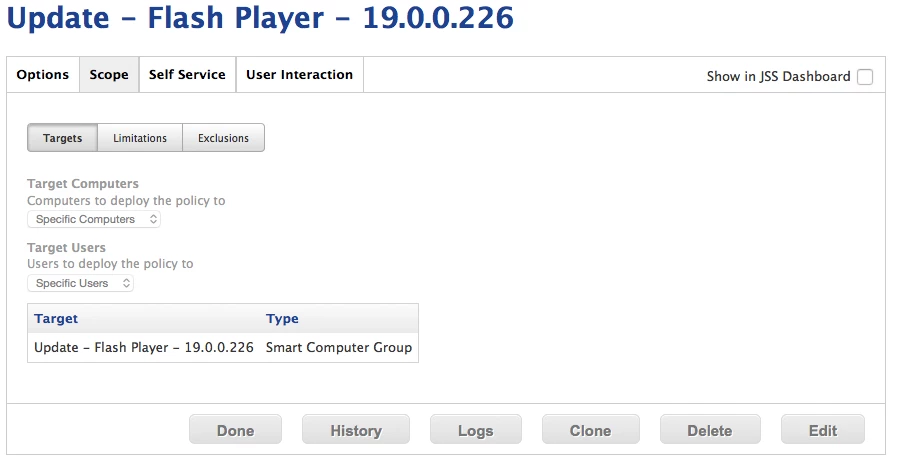900x464 pixels.
Task: Switch to the Limitations segment
Action: coord(140,138)
